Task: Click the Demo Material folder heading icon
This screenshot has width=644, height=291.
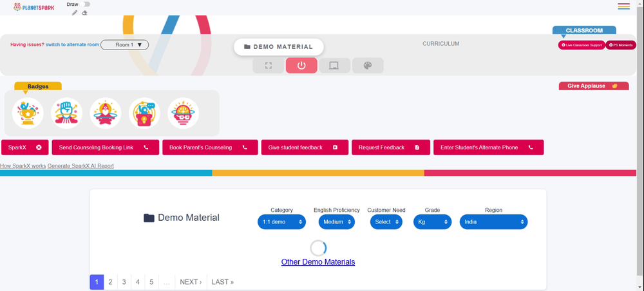Action: 149,218
